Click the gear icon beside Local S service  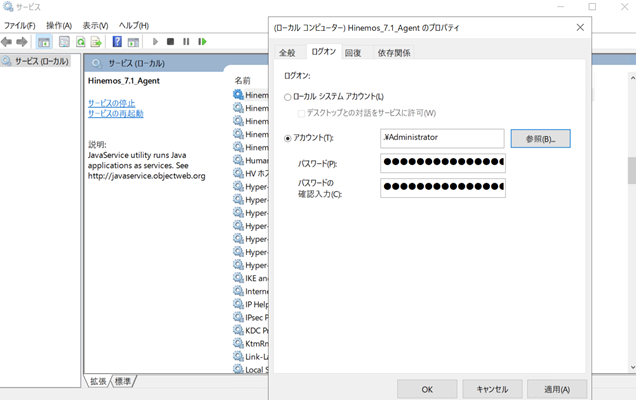(238, 369)
